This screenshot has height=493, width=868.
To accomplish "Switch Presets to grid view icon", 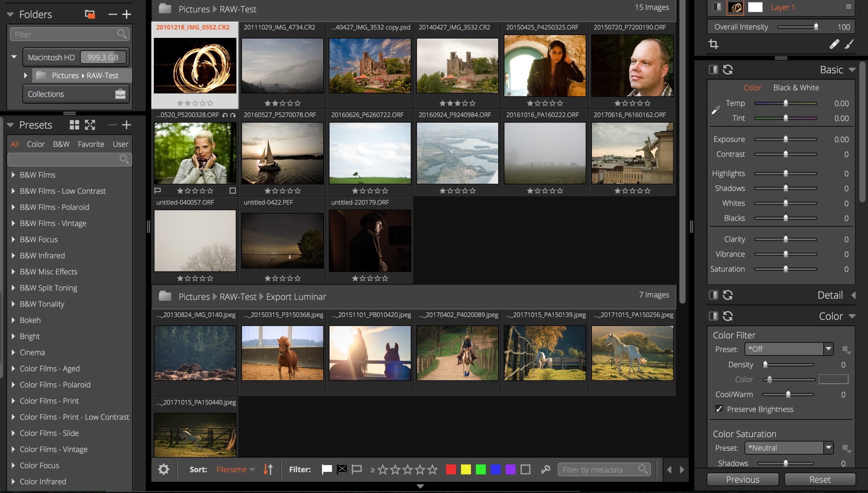I will click(74, 125).
